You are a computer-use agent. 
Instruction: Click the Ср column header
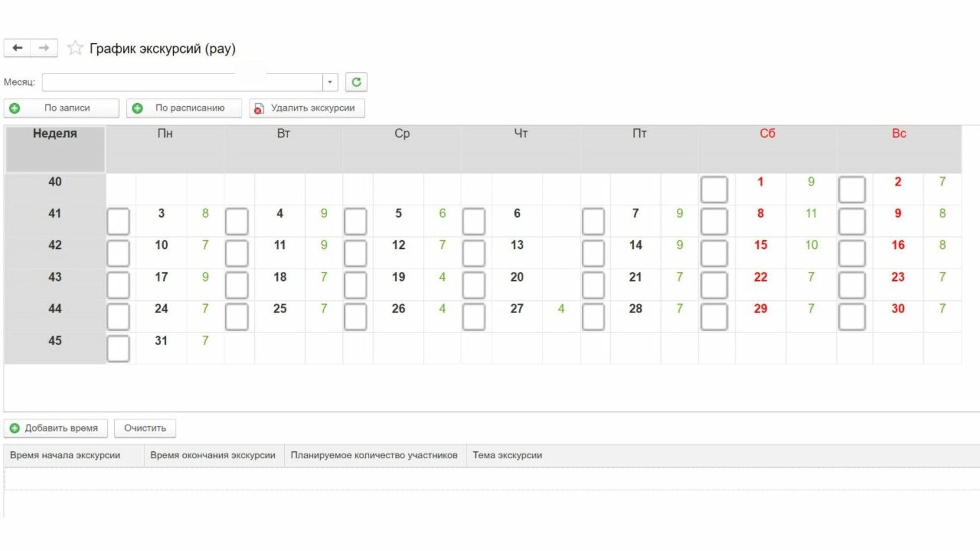point(402,149)
